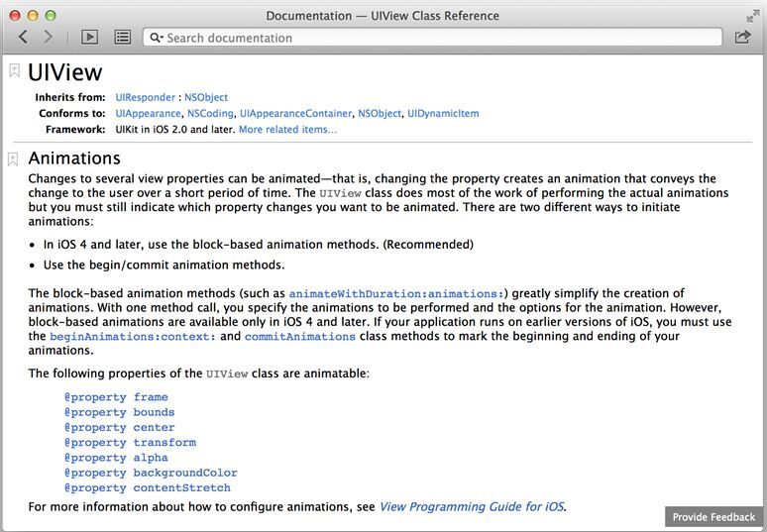Open @property transform link
Screen dimensions: 767x532
coord(130,443)
